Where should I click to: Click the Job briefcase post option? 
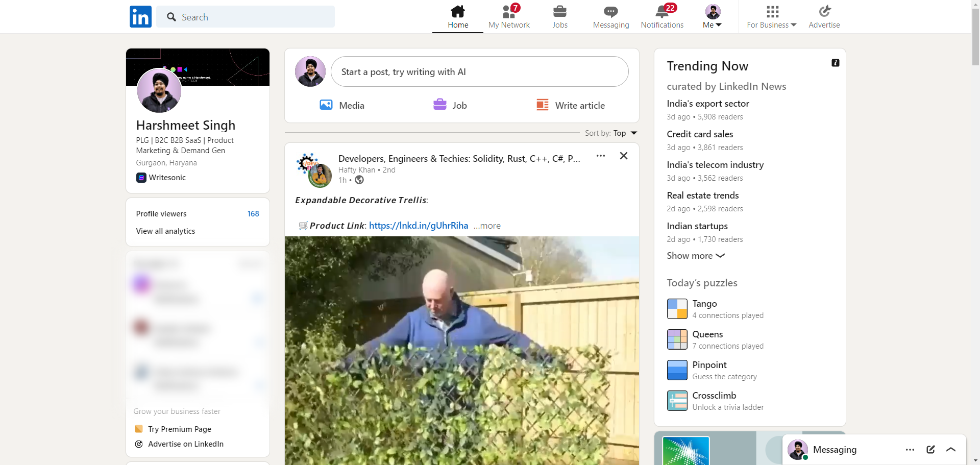[x=450, y=105]
